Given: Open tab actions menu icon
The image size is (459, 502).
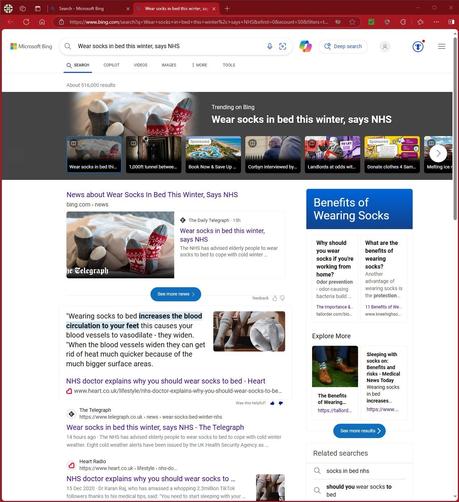Looking at the screenshot, I should coord(38,9).
